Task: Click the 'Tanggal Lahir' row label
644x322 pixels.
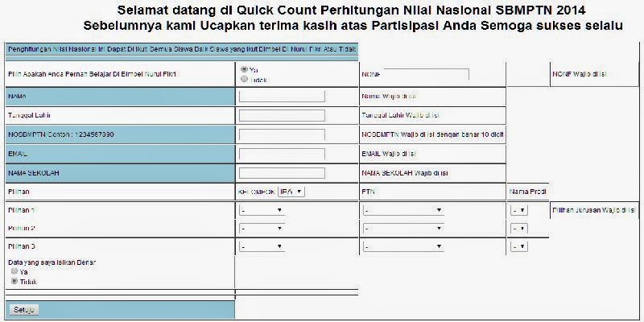Action: (29, 115)
